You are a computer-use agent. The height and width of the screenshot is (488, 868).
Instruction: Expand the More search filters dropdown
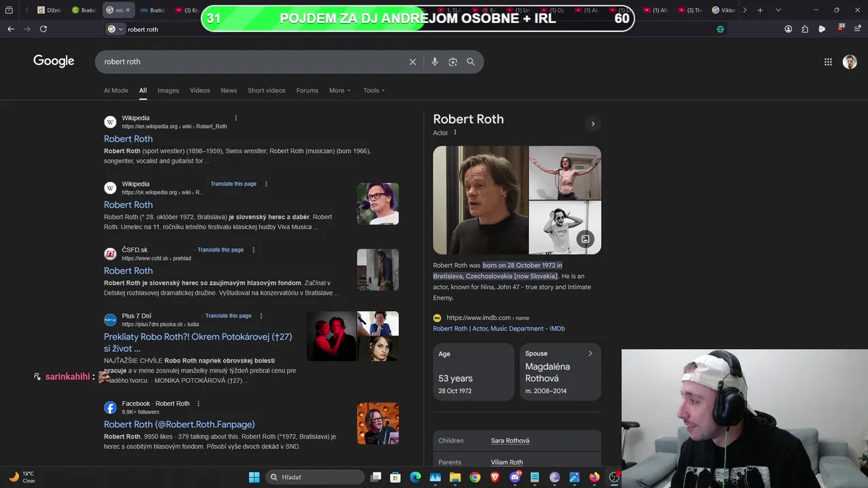(340, 90)
